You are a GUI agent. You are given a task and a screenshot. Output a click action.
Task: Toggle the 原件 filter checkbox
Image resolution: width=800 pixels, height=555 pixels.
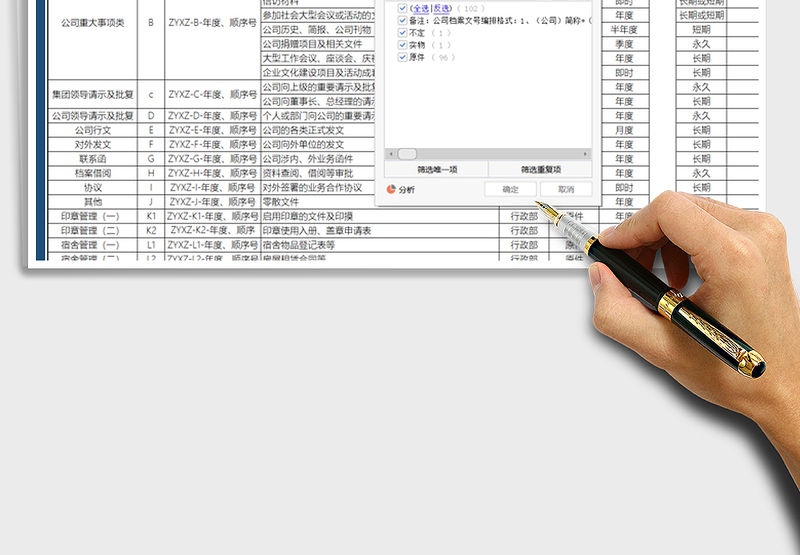coord(402,58)
